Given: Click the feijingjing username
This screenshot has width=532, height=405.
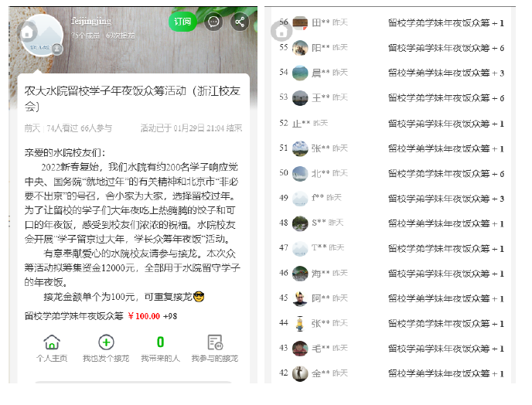Looking at the screenshot, I should tap(91, 21).
